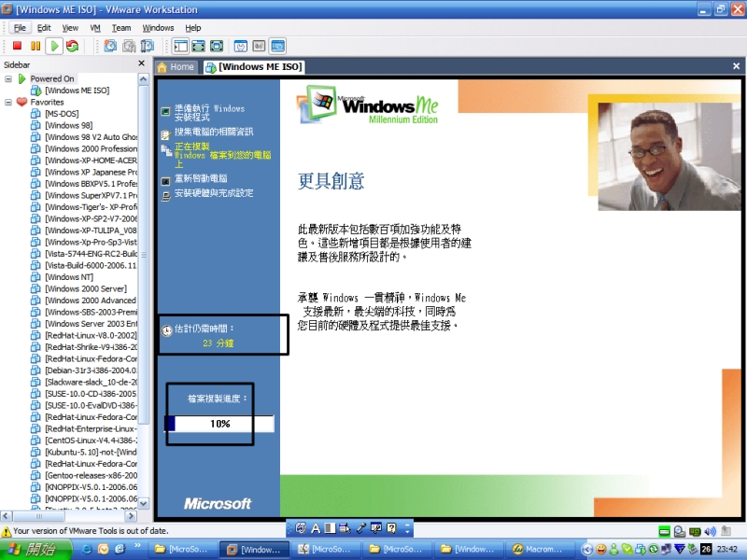Click the question mark icon on IME toolbar

tap(391, 527)
